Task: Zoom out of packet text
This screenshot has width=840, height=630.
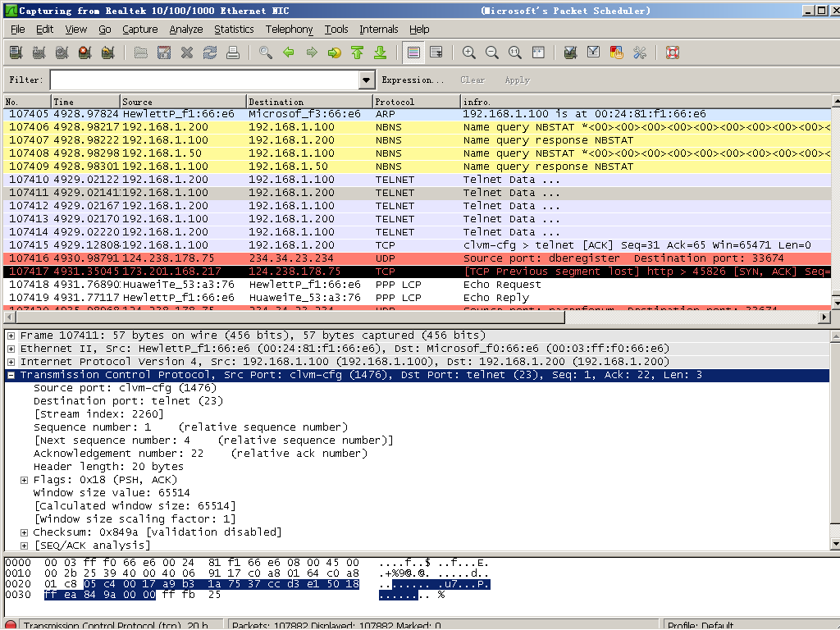Action: tap(492, 52)
